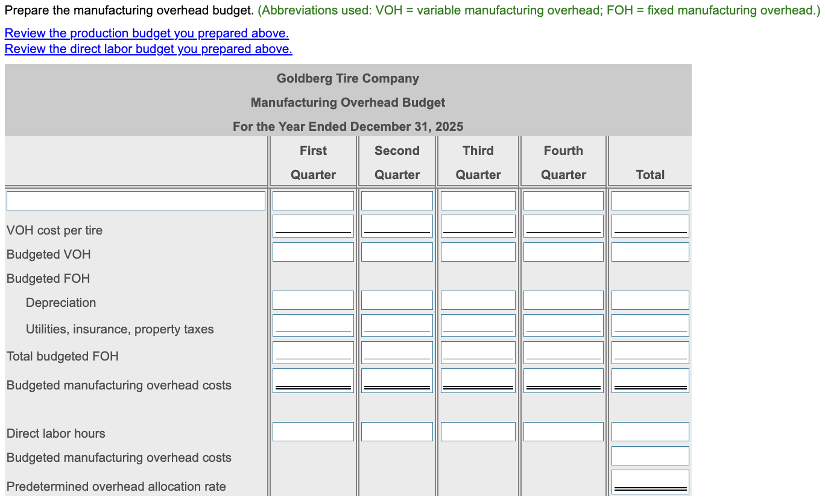The height and width of the screenshot is (504, 825).
Task: Select the unlabeled top row's Total field
Action: [x=650, y=201]
